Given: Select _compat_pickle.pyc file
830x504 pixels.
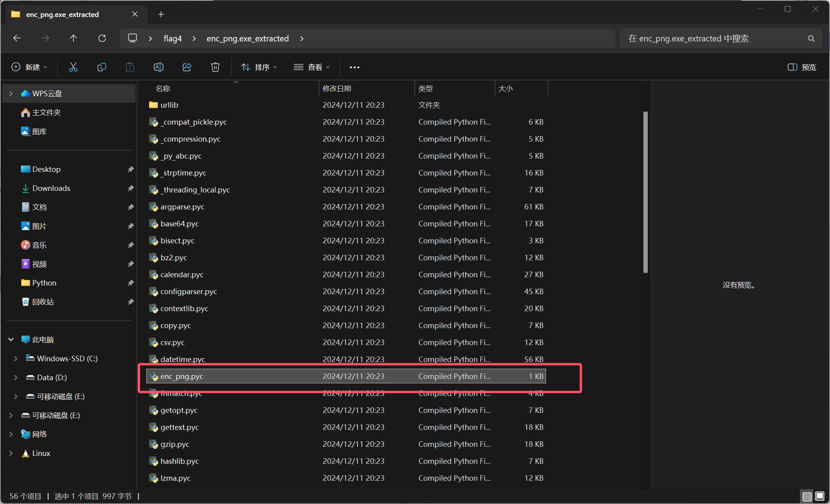Looking at the screenshot, I should [346, 122].
